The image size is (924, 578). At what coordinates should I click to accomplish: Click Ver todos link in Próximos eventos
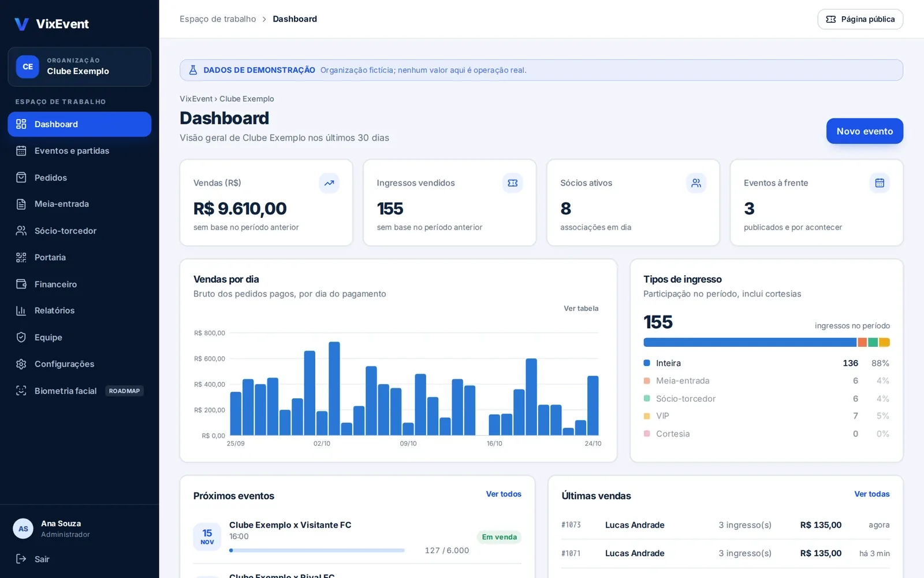coord(504,494)
